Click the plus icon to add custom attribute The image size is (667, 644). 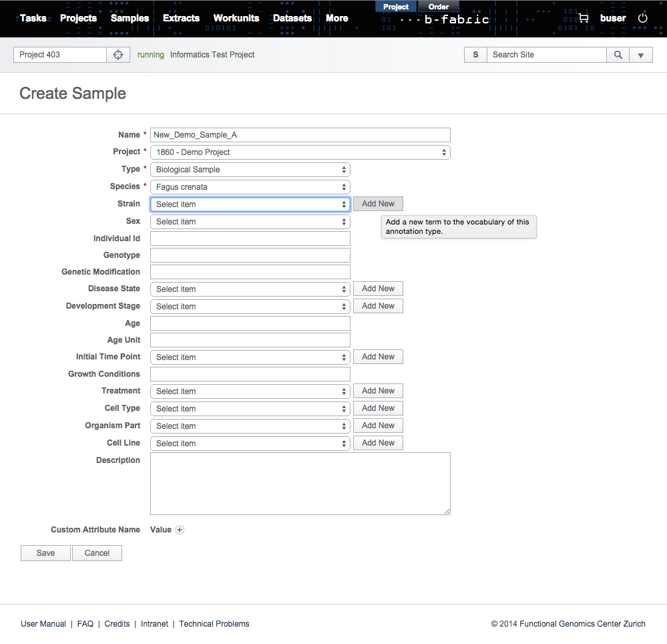(x=180, y=530)
